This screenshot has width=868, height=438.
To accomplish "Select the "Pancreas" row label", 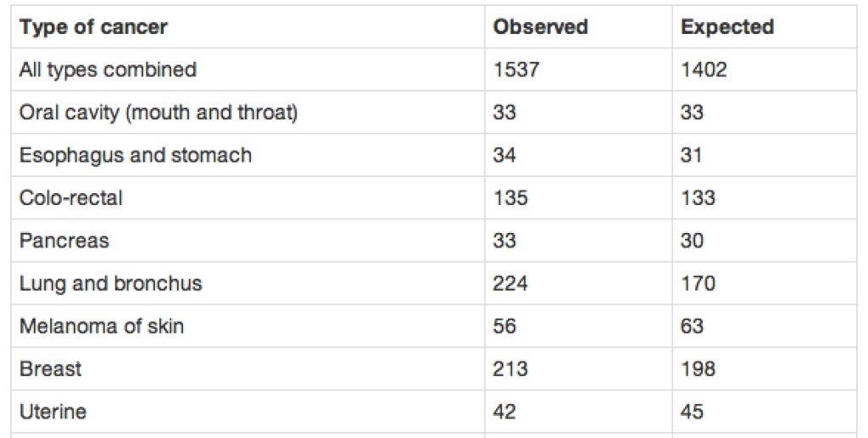I will pyautogui.click(x=64, y=241).
